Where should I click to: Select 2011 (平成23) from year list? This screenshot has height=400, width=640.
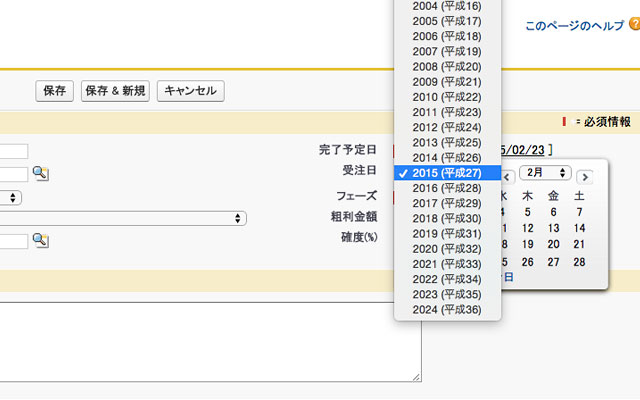447,112
